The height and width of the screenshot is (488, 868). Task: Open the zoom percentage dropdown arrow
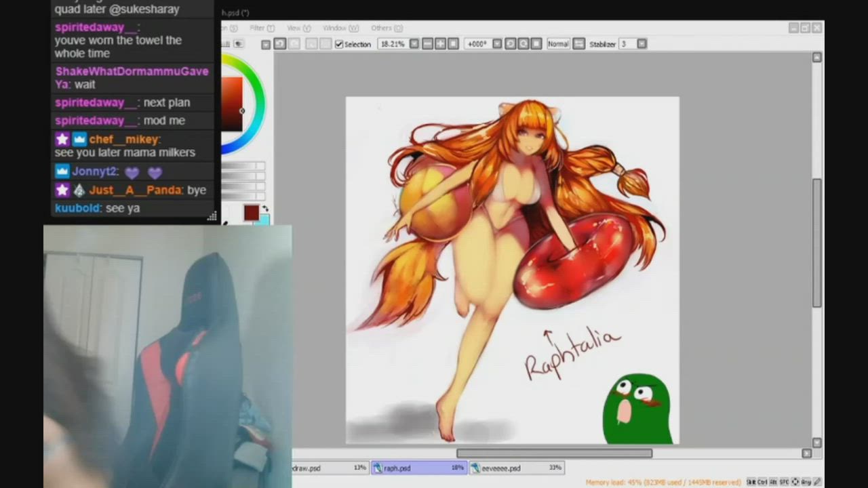(x=414, y=44)
